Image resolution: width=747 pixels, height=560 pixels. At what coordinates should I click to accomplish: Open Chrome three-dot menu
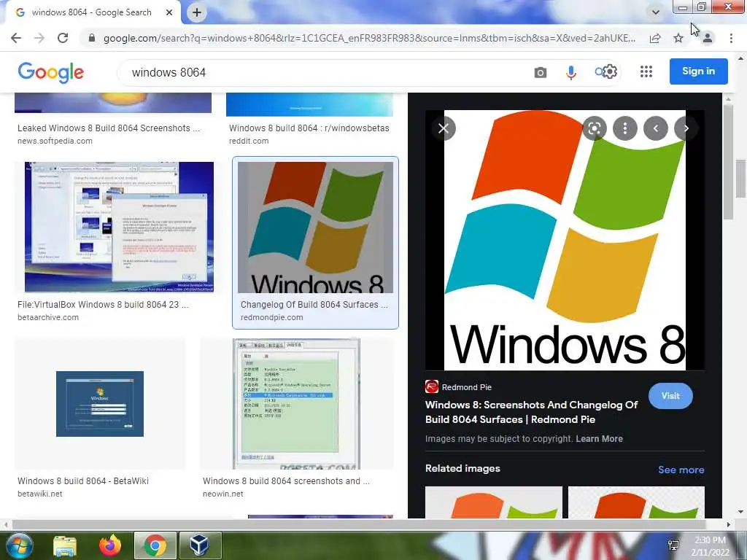click(731, 38)
